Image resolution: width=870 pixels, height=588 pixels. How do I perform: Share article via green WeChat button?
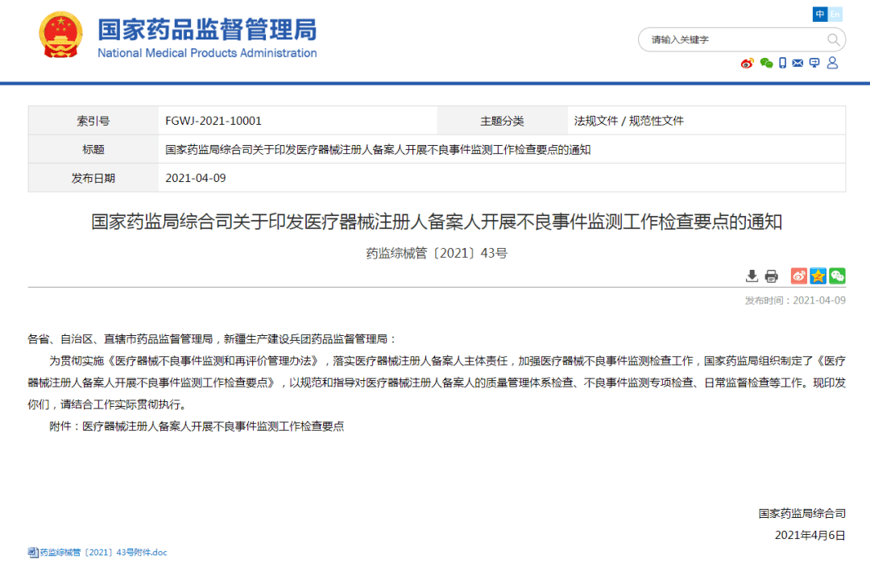837,276
